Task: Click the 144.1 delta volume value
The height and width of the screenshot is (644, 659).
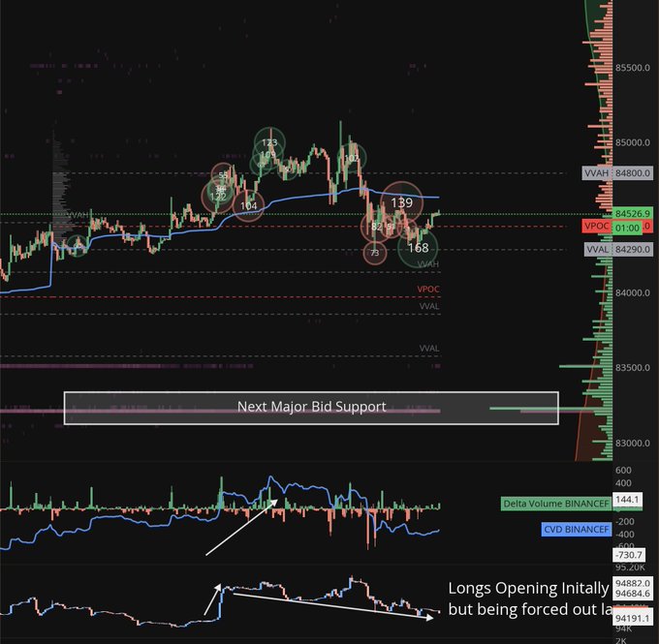Action: click(x=627, y=500)
